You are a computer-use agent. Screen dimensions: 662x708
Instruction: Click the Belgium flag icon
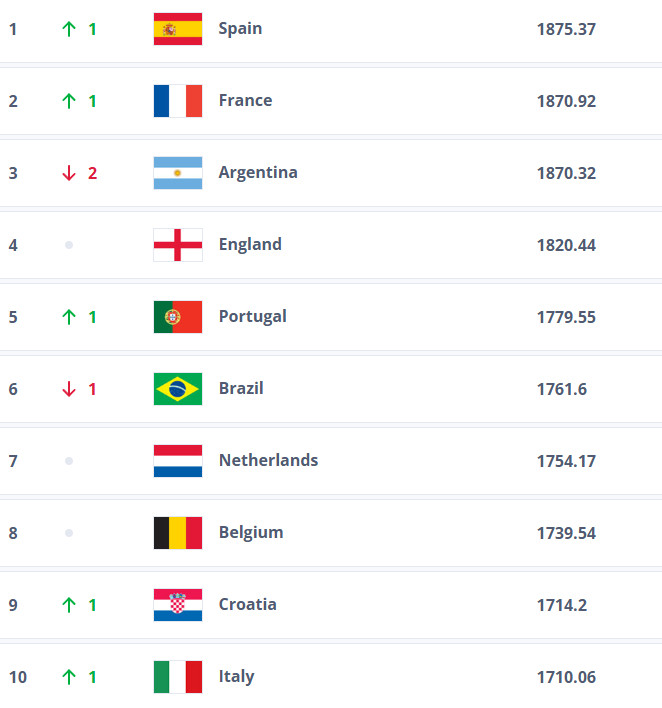178,533
